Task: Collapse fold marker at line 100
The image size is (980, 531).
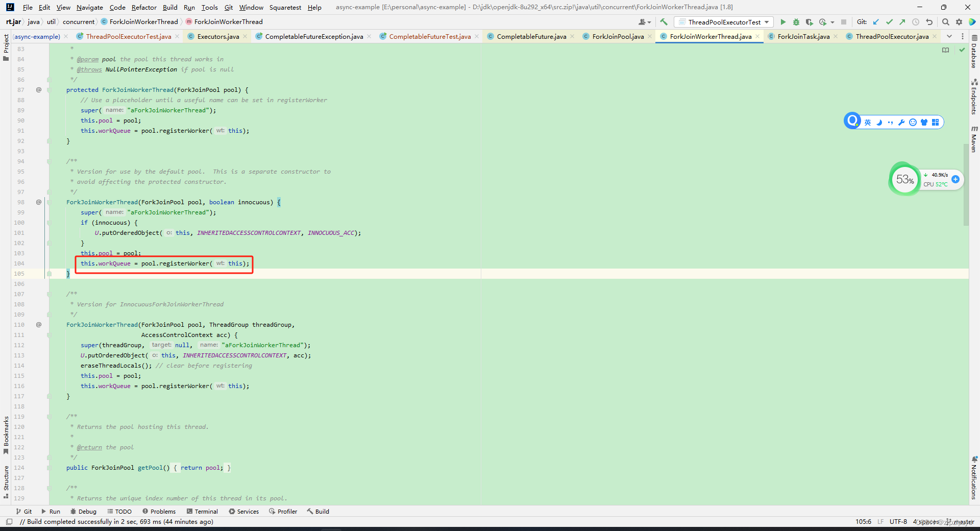Action: coord(50,223)
